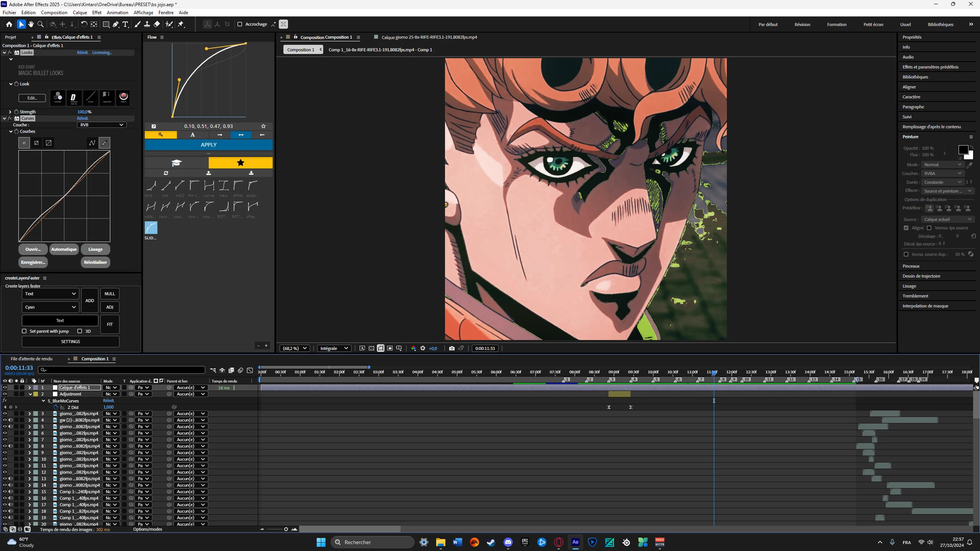This screenshot has width=980, height=551.
Task: Switch to File d'attente de rendu tab
Action: [31, 359]
